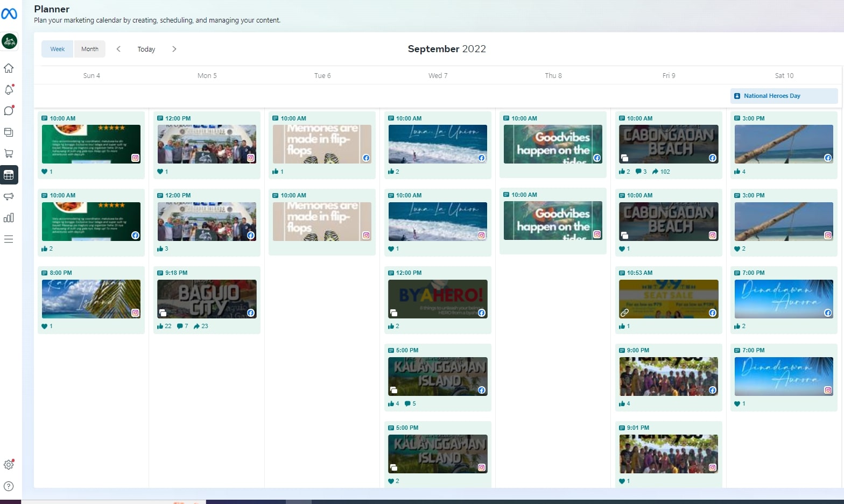Open Thu 8 Facebook Goodvibes post thumbnail
The height and width of the screenshot is (504, 844).
click(x=553, y=144)
